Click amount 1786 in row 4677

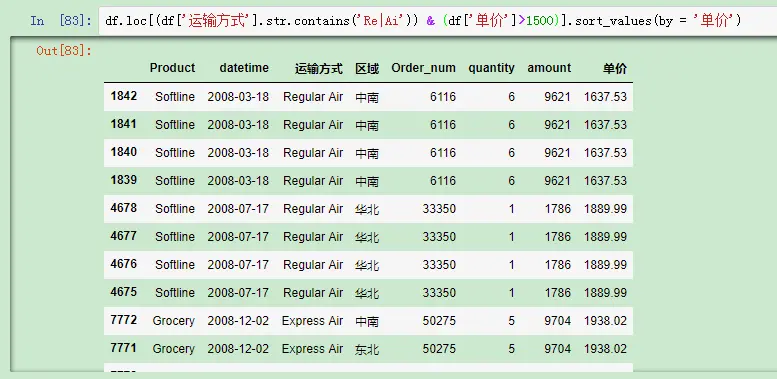[x=558, y=237]
